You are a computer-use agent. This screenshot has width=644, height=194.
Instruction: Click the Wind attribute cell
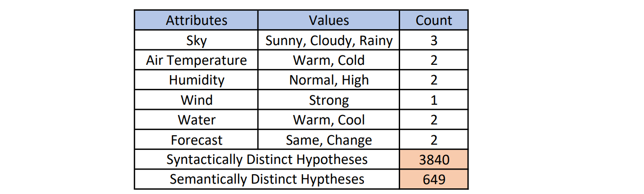(196, 100)
